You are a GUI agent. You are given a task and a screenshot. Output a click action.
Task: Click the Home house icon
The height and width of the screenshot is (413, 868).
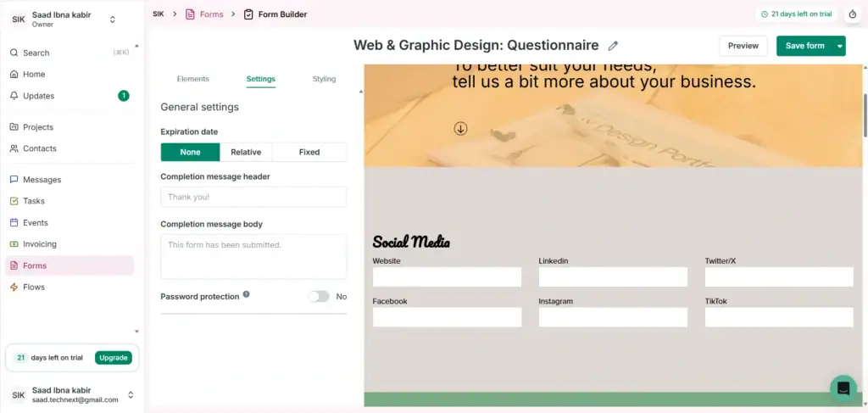[14, 74]
